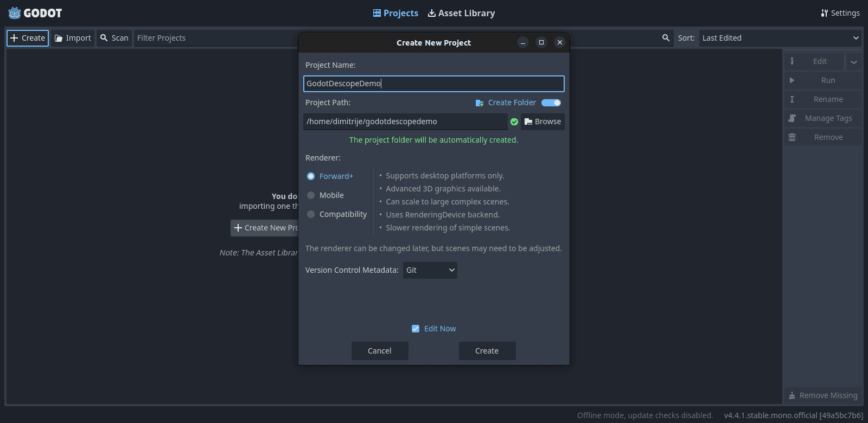This screenshot has width=868, height=423.
Task: Uncheck the Edit Now checkbox
Action: coord(416,329)
